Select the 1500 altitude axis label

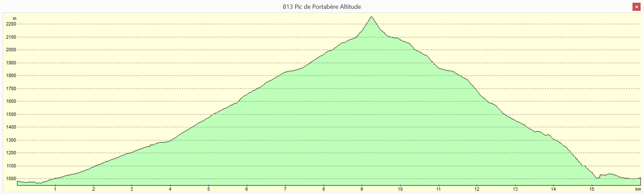point(11,114)
